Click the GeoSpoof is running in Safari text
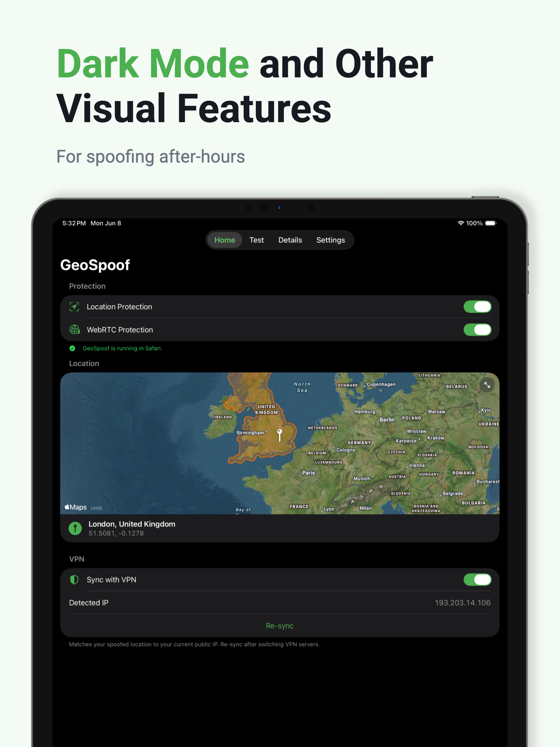560x747 pixels. [123, 348]
